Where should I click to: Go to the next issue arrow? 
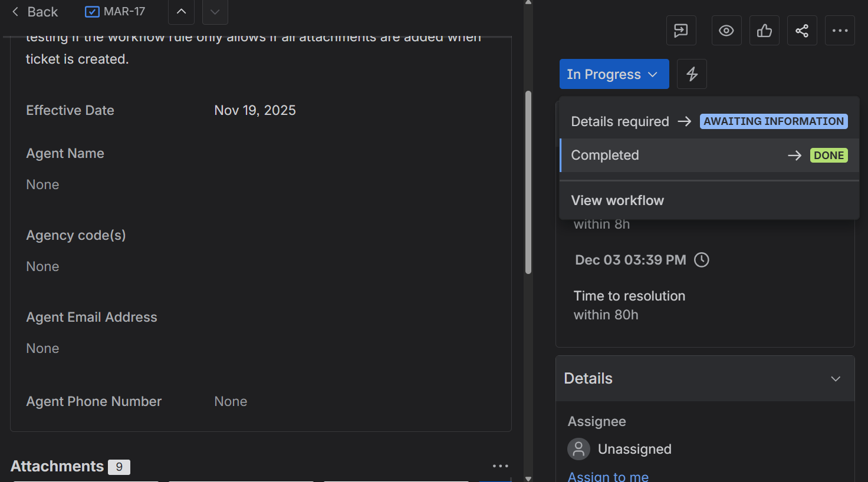point(215,12)
